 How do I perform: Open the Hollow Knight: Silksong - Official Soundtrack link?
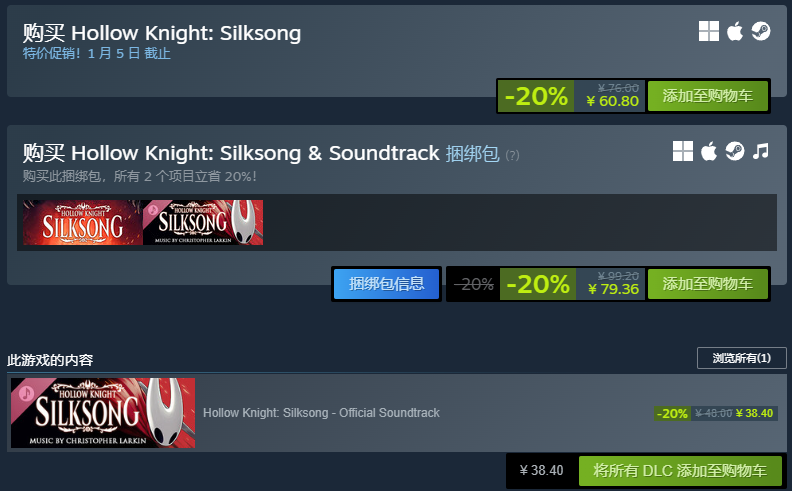(321, 413)
